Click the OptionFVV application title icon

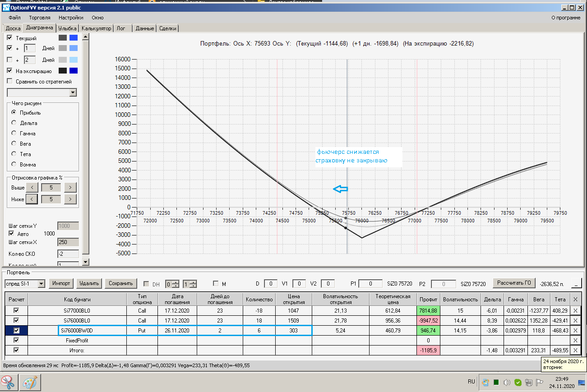[x=6, y=8]
